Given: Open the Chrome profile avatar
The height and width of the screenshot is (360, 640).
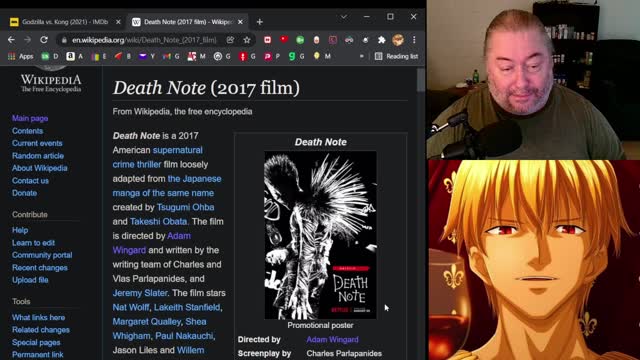Looking at the screenshot, I should pos(398,40).
